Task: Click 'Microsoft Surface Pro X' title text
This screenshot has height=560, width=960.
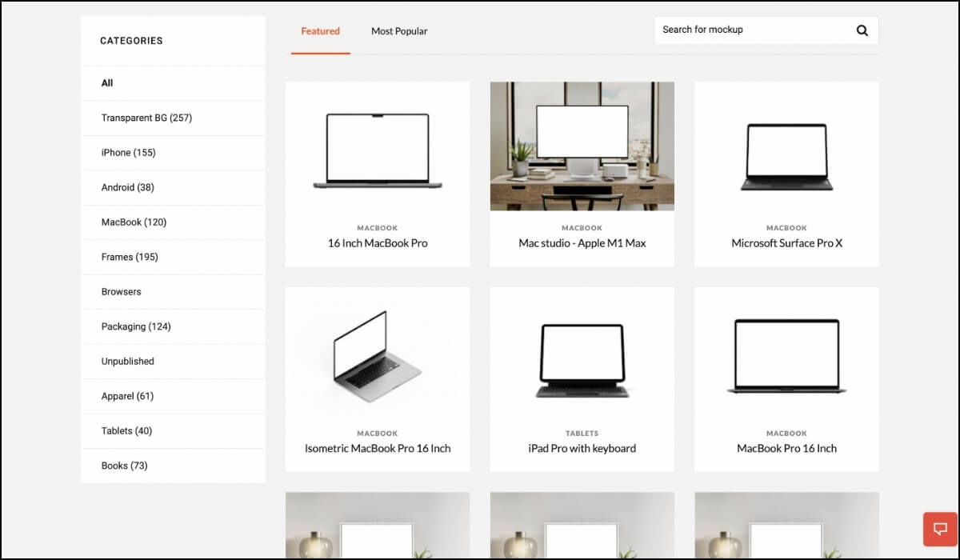Action: tap(786, 243)
